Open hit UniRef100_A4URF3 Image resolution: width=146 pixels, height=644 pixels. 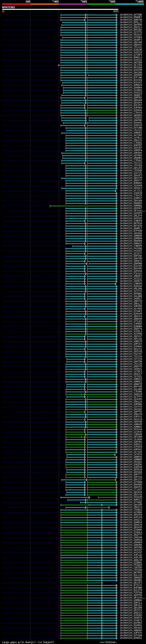coord(131,40)
